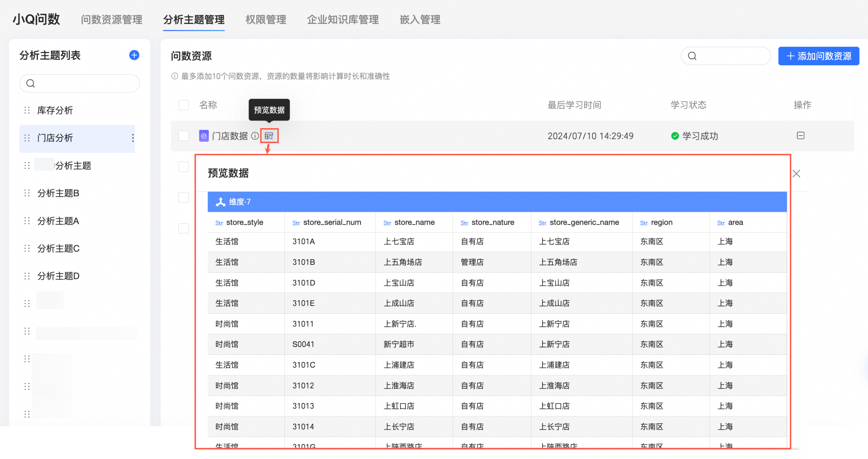Click the info icon next to 门店数据

(255, 136)
